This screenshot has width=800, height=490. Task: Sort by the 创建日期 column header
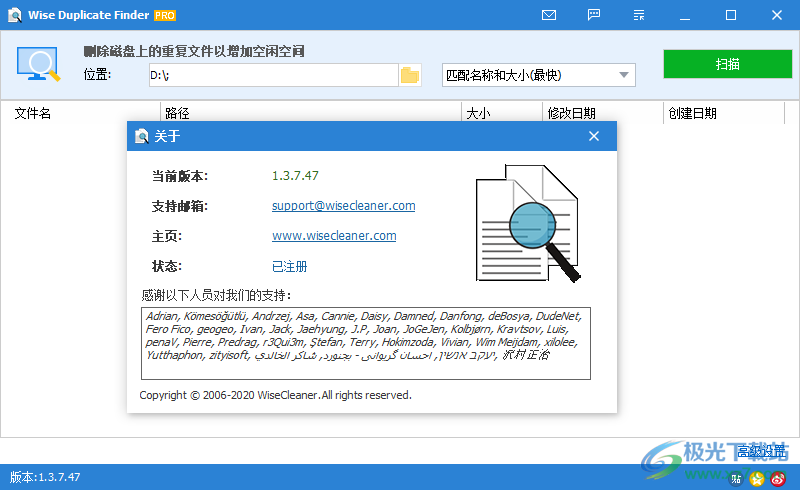pyautogui.click(x=692, y=113)
